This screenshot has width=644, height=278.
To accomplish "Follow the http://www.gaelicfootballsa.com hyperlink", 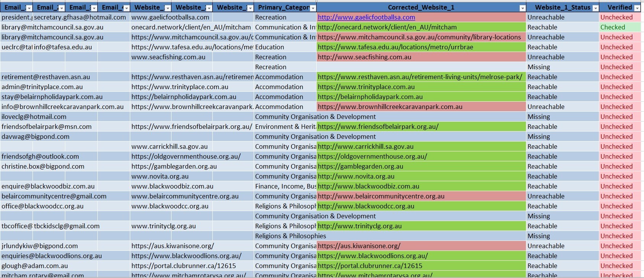I will [x=366, y=17].
